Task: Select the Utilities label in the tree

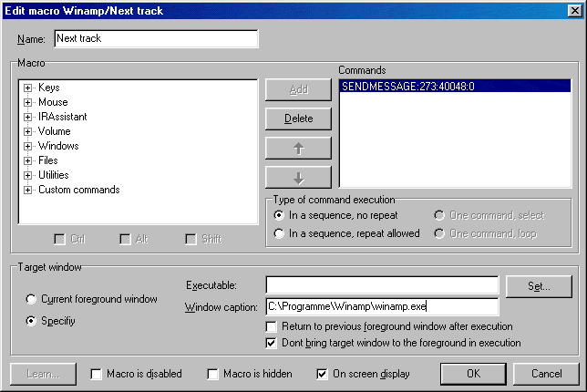Action: pos(54,175)
